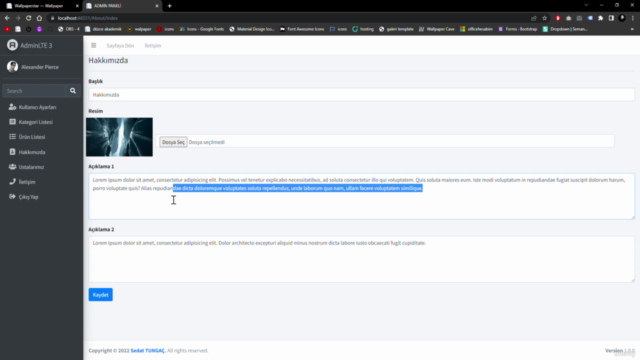Open the browser extensions puzzle icon
Screen dimensions: 640x360
click(x=600, y=18)
